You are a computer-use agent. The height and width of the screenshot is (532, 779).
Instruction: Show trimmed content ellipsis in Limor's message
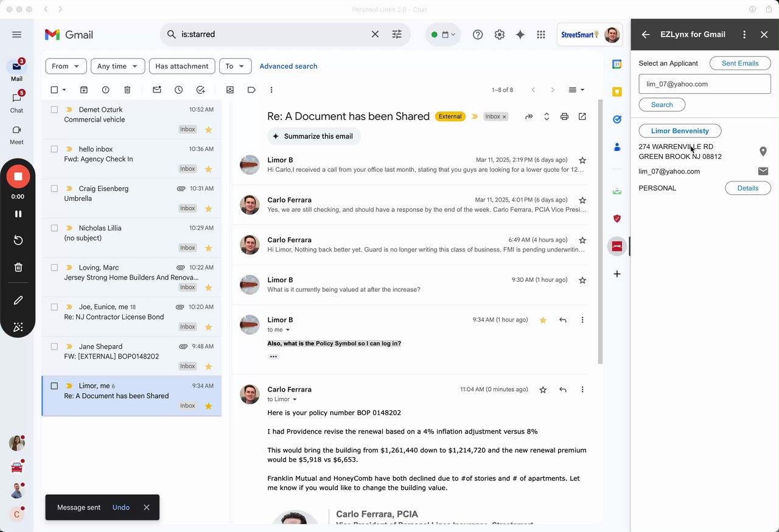[273, 357]
